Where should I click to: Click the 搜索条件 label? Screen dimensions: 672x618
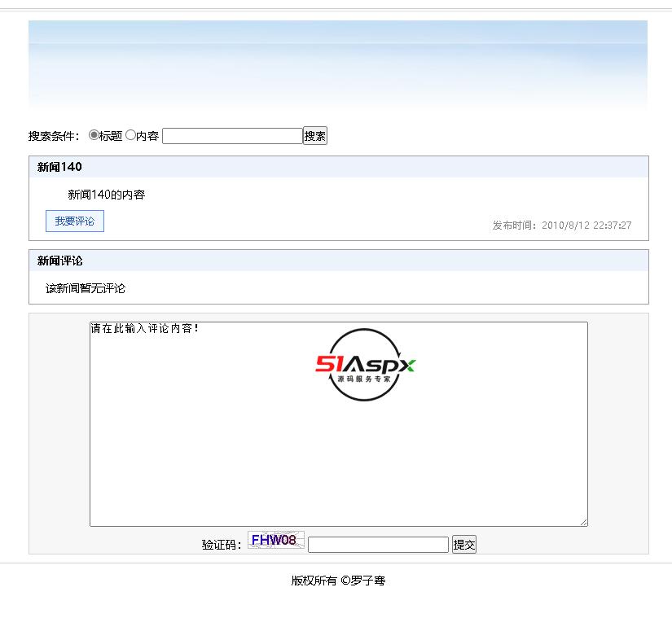pos(54,136)
